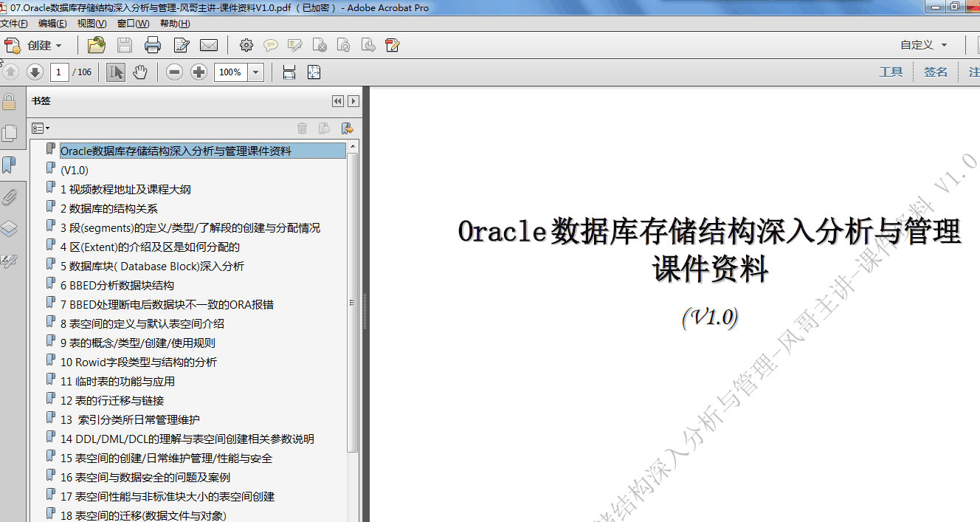Click the Edit PDF red pencil icon
This screenshot has width=980, height=522.
393,45
